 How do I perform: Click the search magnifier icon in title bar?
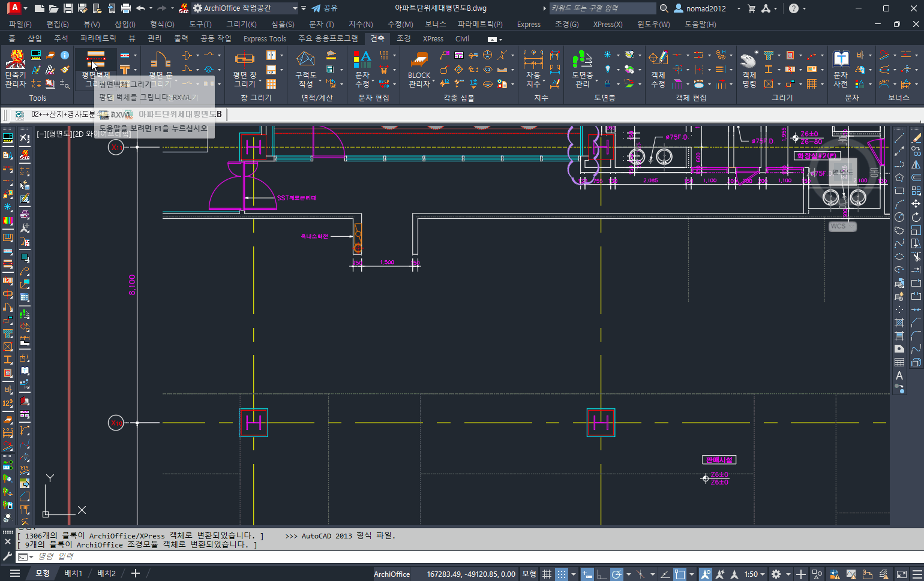pyautogui.click(x=664, y=8)
